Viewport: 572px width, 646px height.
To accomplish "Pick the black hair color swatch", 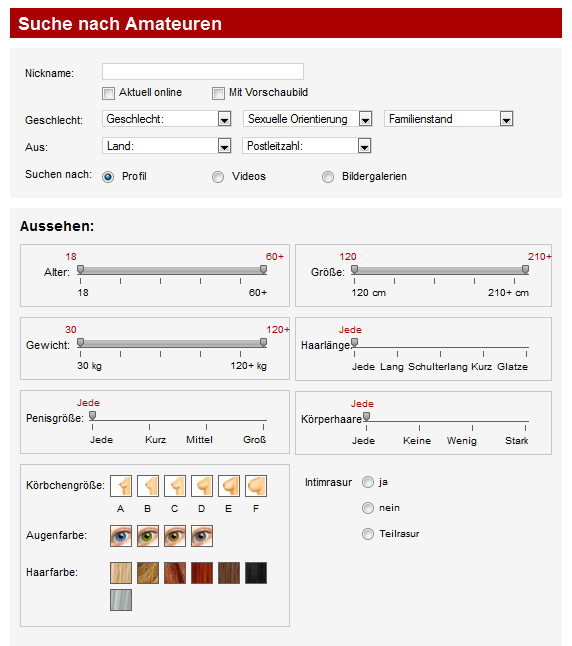I will click(x=256, y=573).
